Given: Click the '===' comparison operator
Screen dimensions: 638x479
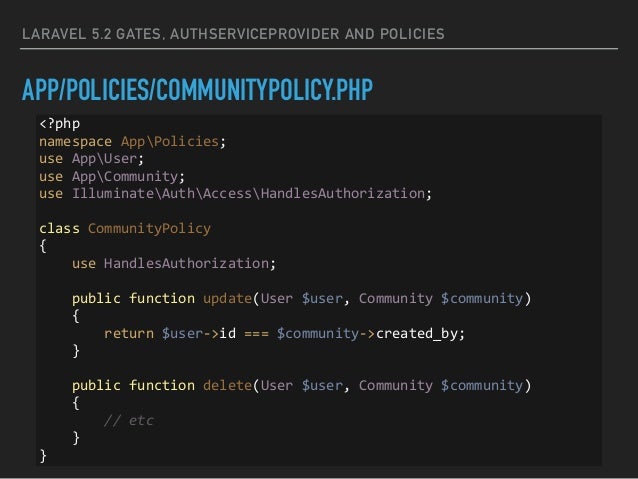Looking at the screenshot, I should click(256, 334).
